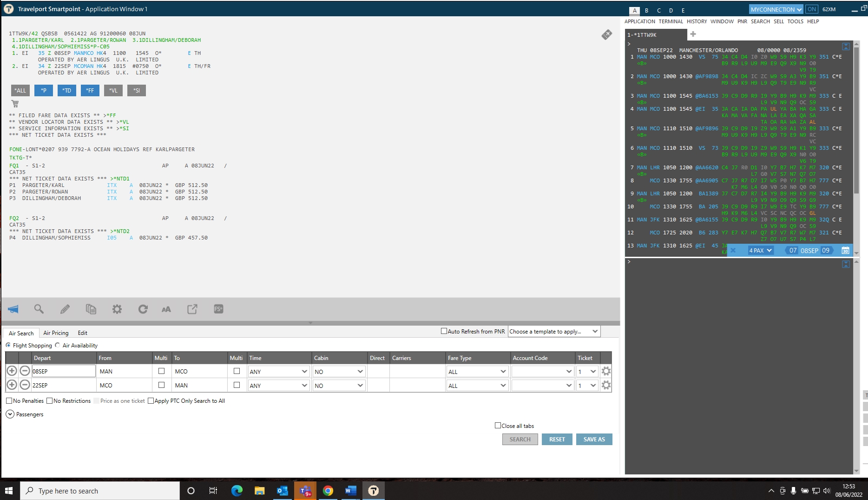Viewport: 868px width, 500px height.
Task: Click the 07 previous-date button
Action: click(793, 250)
